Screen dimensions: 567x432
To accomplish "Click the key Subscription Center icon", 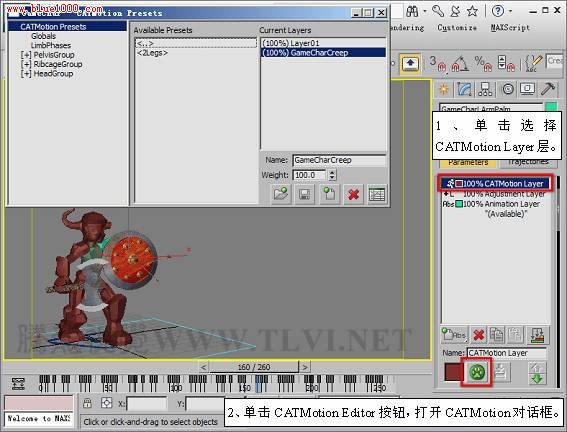I will tap(438, 11).
